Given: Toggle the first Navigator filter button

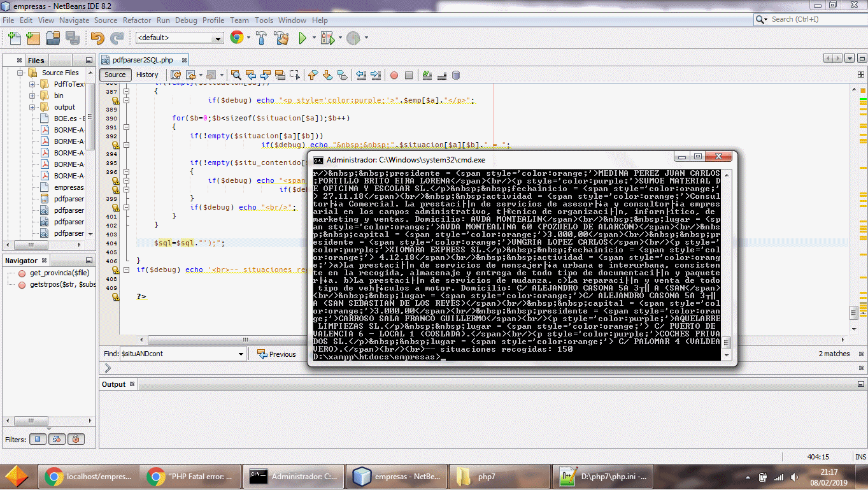Looking at the screenshot, I should (x=38, y=439).
